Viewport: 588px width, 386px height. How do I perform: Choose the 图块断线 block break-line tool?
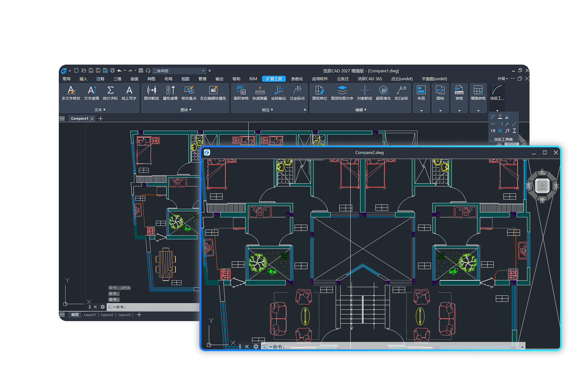(x=151, y=93)
